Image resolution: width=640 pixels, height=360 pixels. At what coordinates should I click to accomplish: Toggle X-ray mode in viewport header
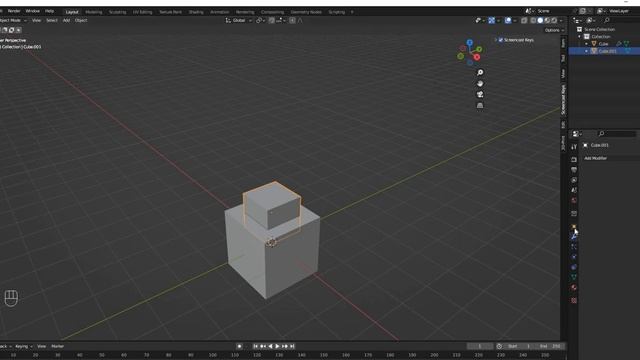coord(524,20)
